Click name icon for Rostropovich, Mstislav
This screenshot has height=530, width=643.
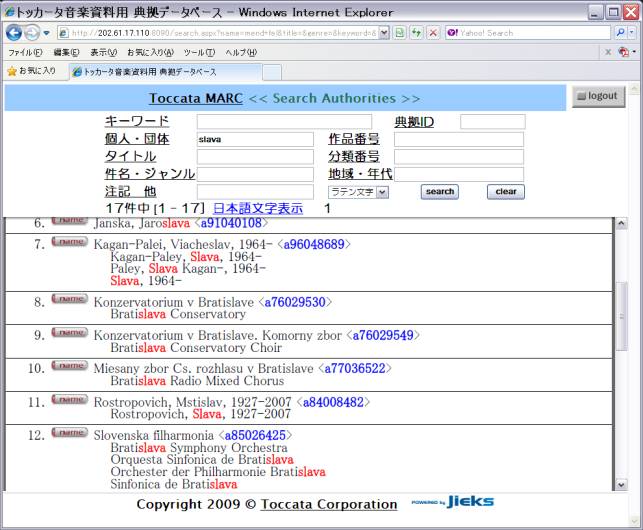coord(70,399)
